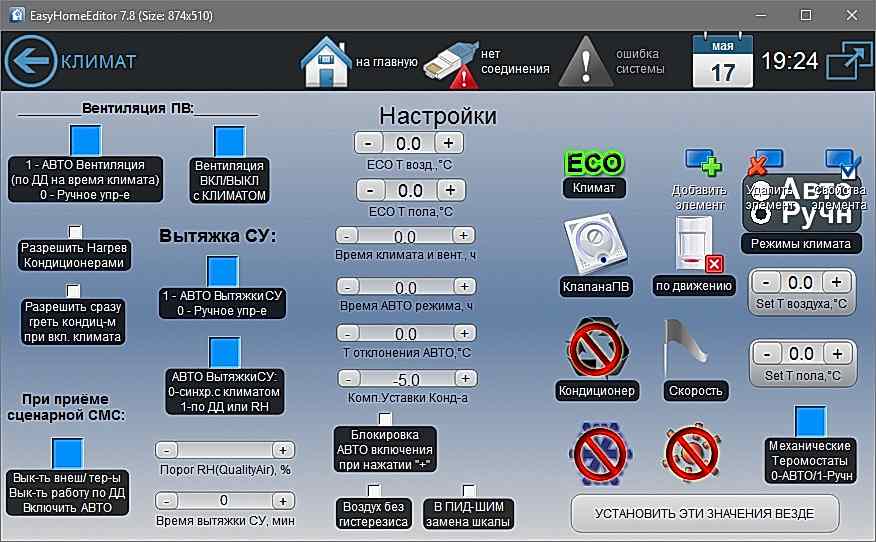Decrease Т отклонения АВТО value
The image size is (876, 542).
(x=348, y=334)
